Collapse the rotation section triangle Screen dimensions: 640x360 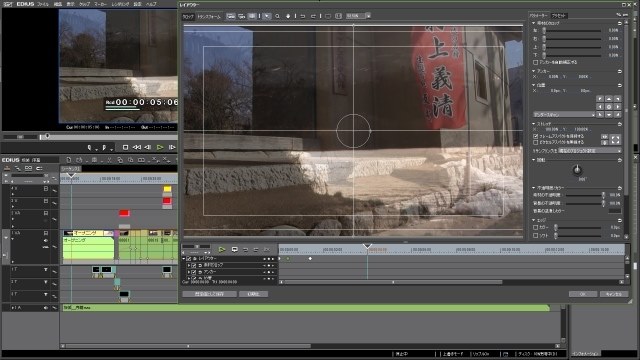point(533,160)
